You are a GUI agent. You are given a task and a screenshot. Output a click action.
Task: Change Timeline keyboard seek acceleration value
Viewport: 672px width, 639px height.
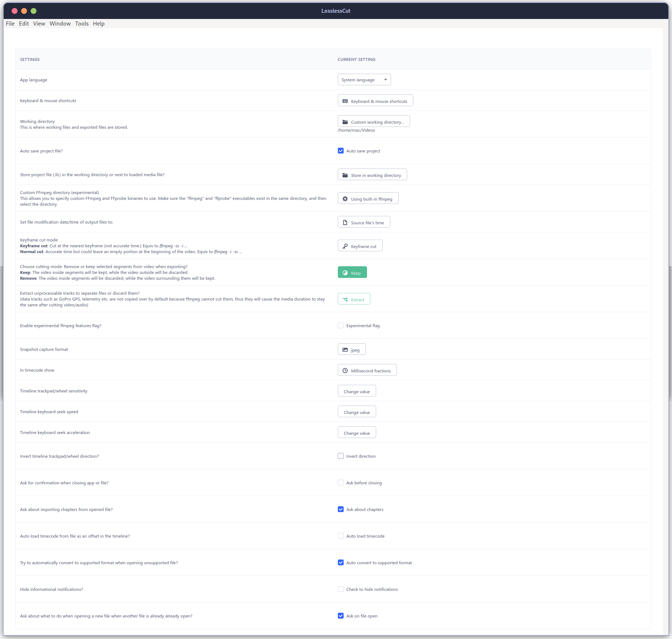point(357,433)
